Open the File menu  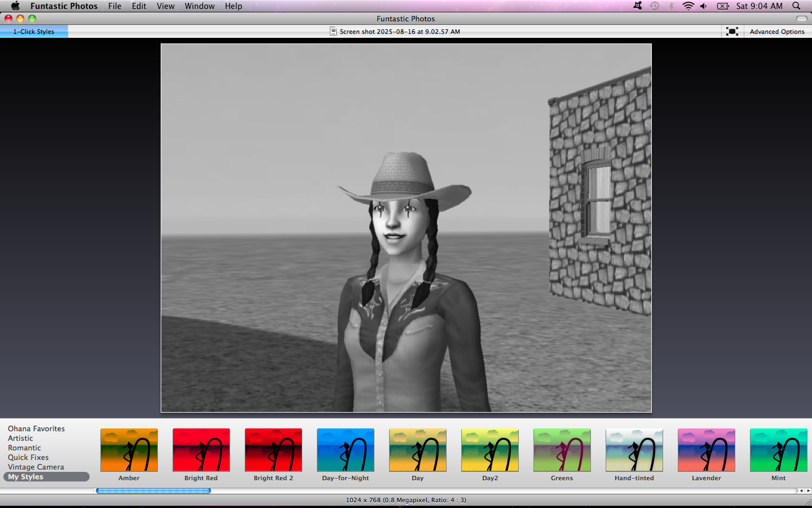point(114,6)
